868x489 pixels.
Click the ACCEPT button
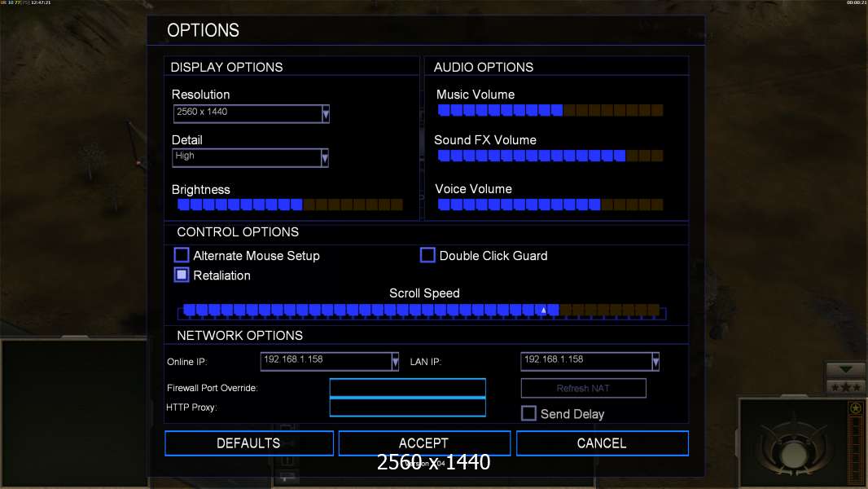[424, 443]
